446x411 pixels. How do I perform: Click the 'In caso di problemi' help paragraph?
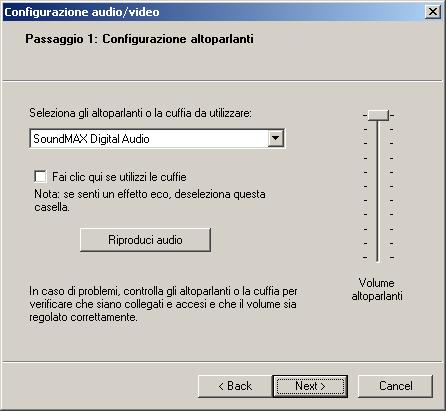(x=163, y=304)
